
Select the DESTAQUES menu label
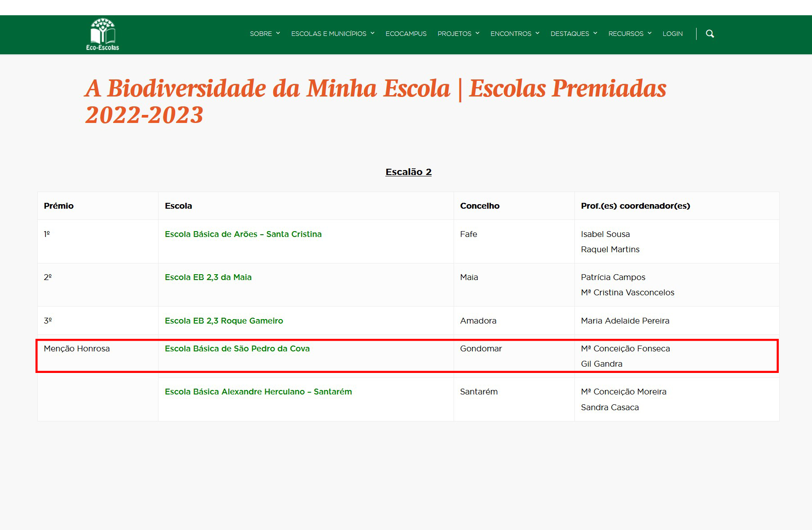pyautogui.click(x=569, y=34)
